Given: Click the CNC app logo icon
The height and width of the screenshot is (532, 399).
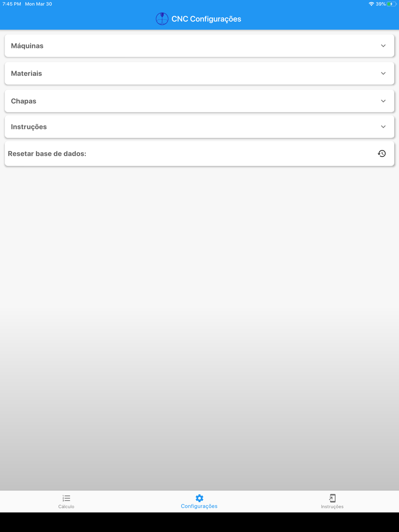Looking at the screenshot, I should click(162, 19).
